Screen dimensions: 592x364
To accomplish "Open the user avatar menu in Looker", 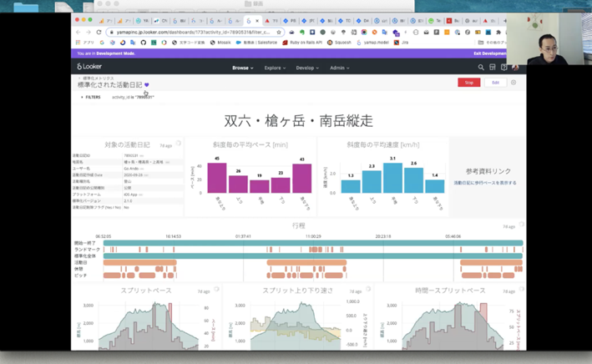I will point(514,68).
